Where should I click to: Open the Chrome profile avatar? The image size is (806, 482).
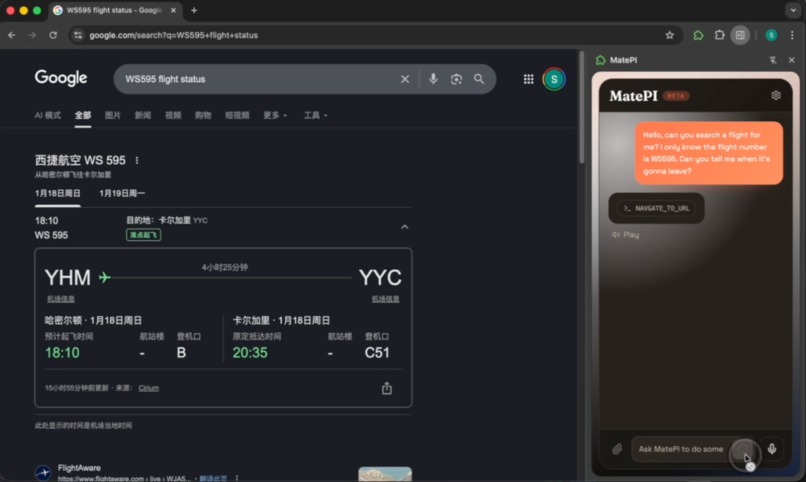point(771,35)
